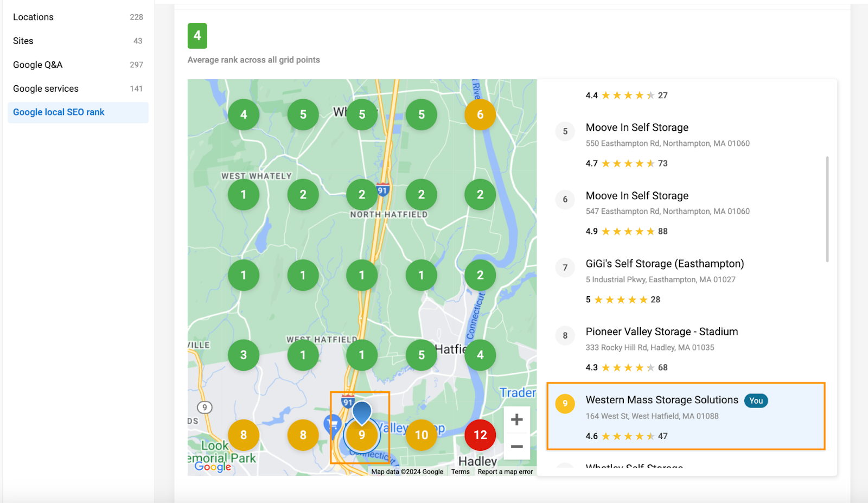This screenshot has width=868, height=503.
Task: Select the orange rank 10 grid marker
Action: pyautogui.click(x=422, y=435)
